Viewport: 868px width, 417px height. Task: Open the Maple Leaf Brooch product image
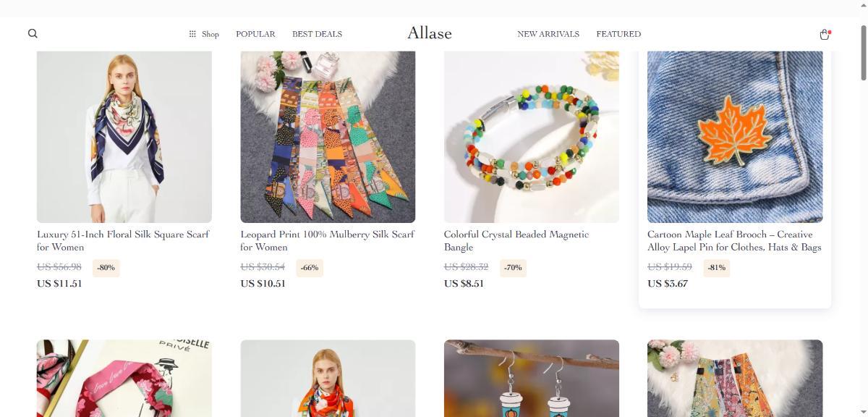(x=735, y=137)
